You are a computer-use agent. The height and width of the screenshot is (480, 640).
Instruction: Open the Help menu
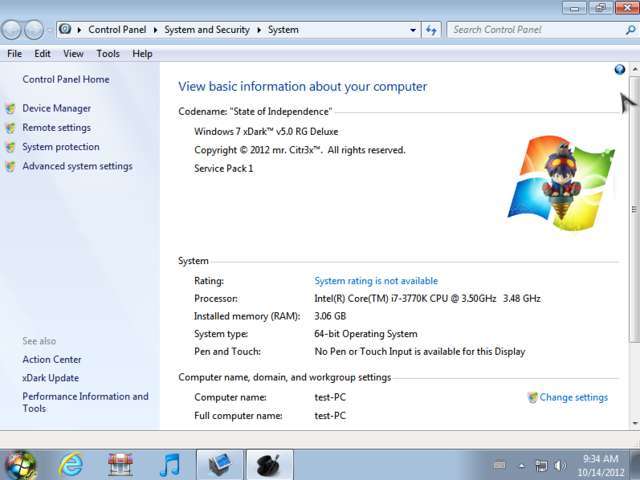(x=142, y=54)
